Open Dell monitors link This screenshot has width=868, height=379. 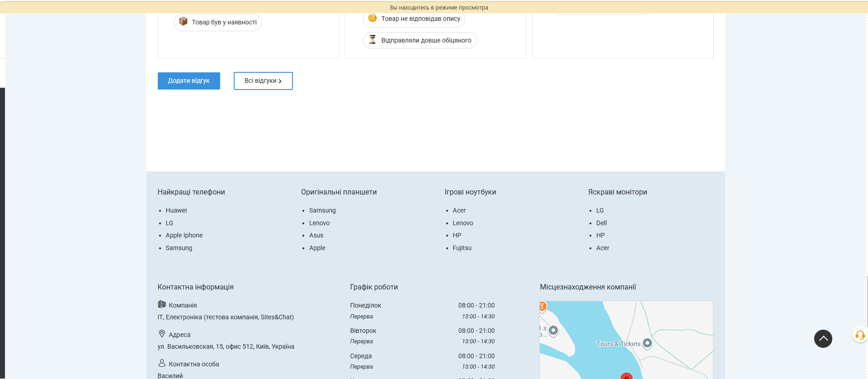pos(601,223)
